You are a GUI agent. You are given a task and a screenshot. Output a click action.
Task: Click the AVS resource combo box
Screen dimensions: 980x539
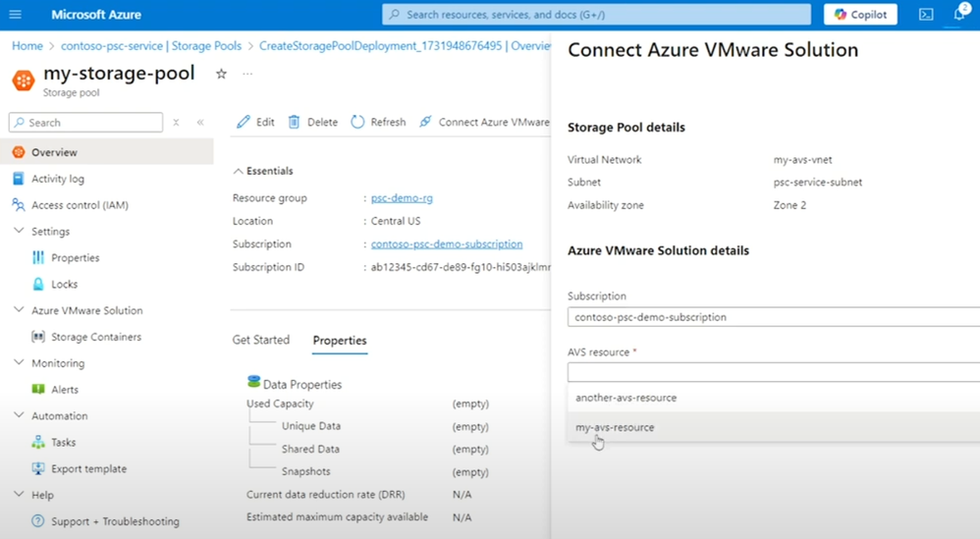[774, 372]
